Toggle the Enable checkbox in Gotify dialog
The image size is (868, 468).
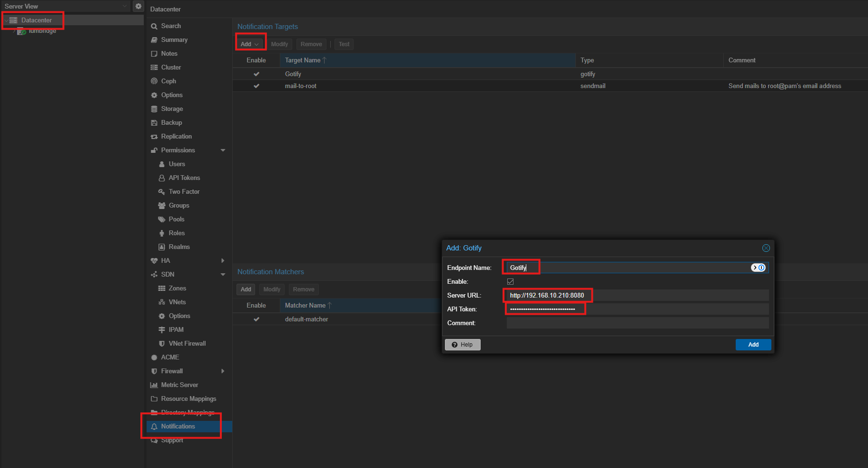click(510, 282)
